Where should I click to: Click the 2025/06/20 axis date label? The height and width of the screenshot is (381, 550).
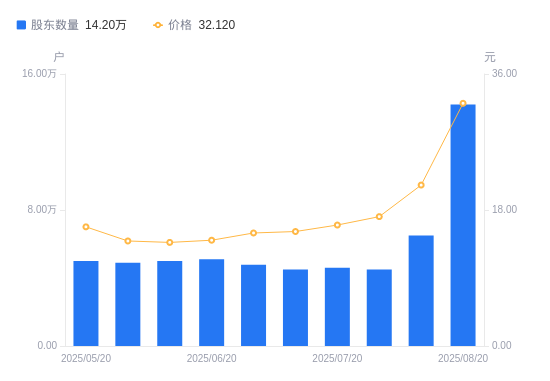coord(212,358)
